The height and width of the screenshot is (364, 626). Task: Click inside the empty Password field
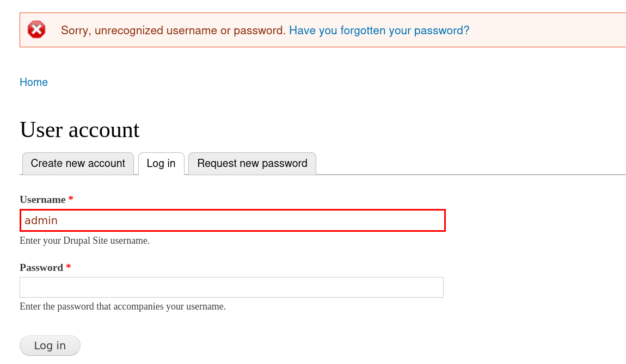pyautogui.click(x=231, y=287)
